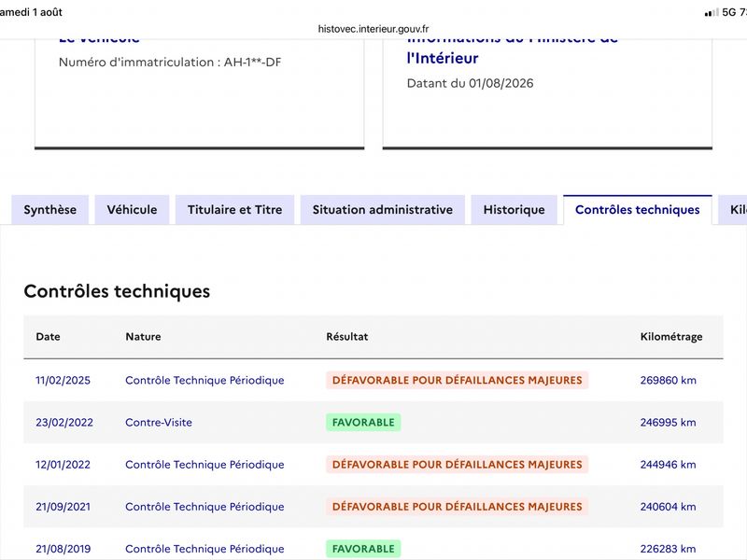Click the 226283 km value
Viewport: 747px width, 560px height.
pyautogui.click(x=668, y=549)
